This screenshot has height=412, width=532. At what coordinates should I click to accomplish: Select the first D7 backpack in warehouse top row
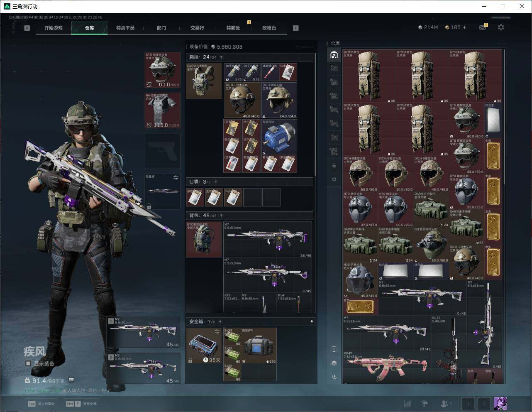click(x=368, y=76)
